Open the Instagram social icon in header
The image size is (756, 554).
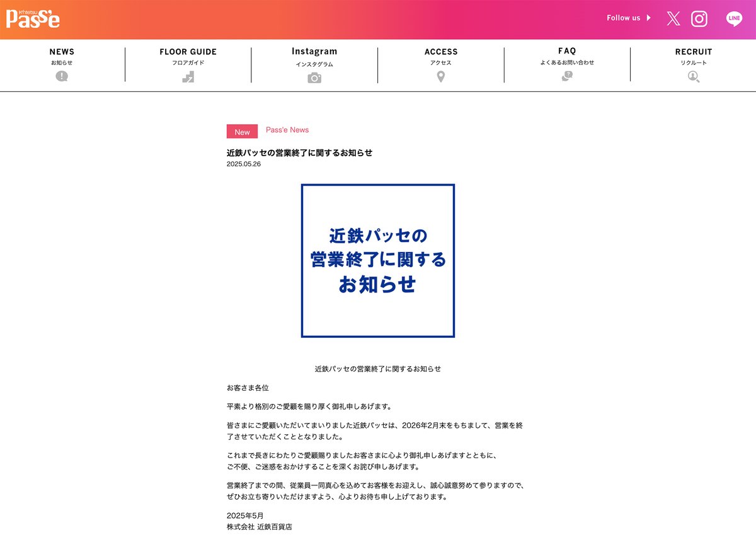[699, 19]
